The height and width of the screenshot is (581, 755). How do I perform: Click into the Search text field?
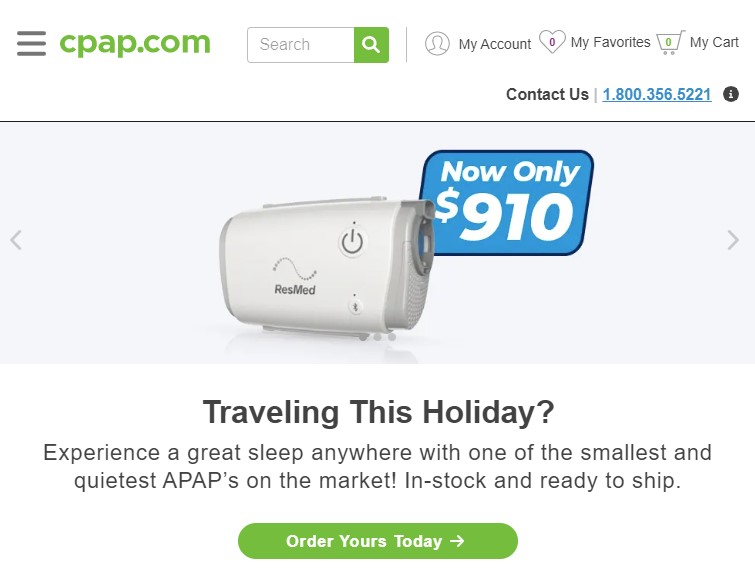pyautogui.click(x=301, y=45)
